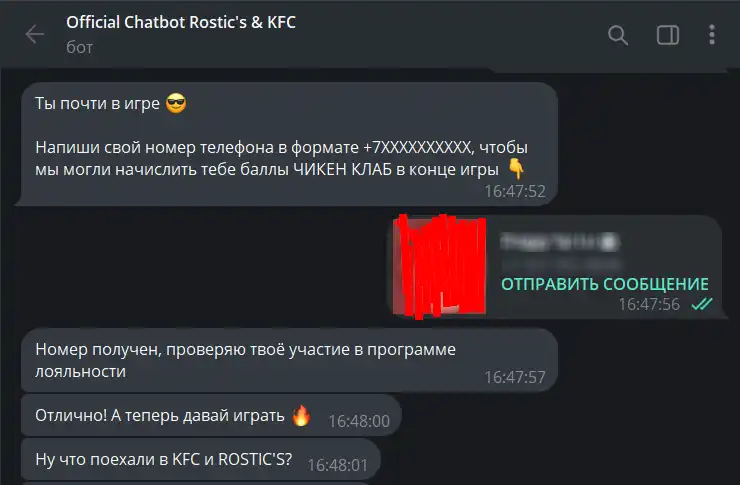Click the fire emoji in message
This screenshot has height=485, width=740.
tap(301, 416)
